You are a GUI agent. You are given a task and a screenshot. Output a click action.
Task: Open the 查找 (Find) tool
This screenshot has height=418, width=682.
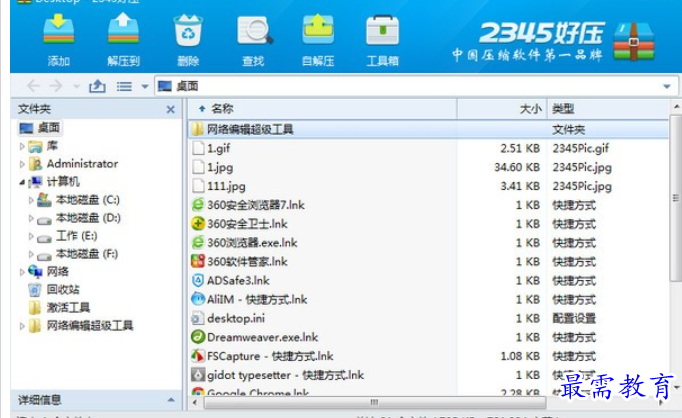tap(254, 30)
